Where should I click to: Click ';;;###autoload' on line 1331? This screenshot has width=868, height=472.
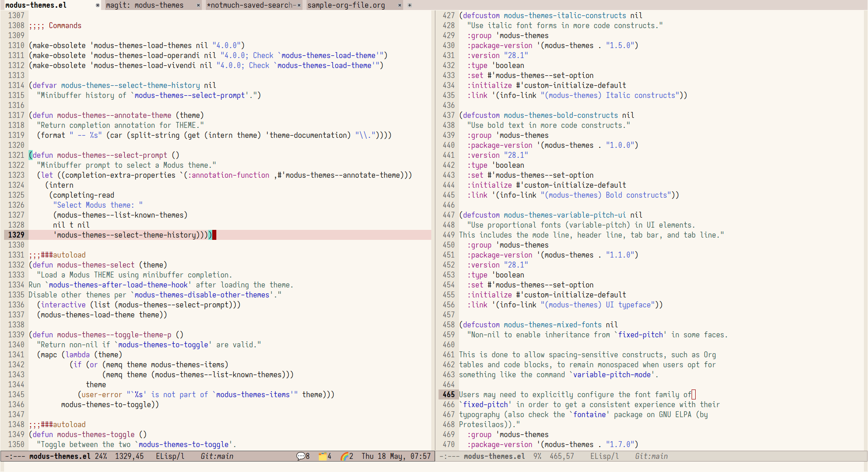coord(57,255)
